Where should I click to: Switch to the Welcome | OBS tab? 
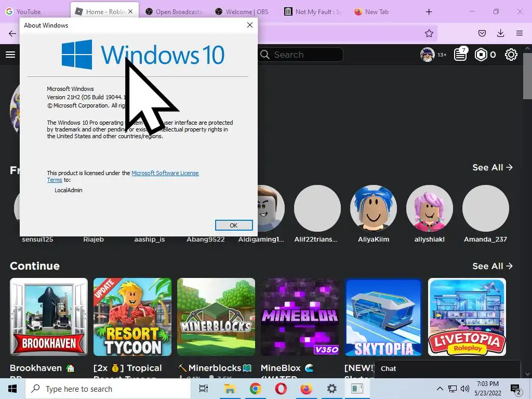click(x=242, y=11)
